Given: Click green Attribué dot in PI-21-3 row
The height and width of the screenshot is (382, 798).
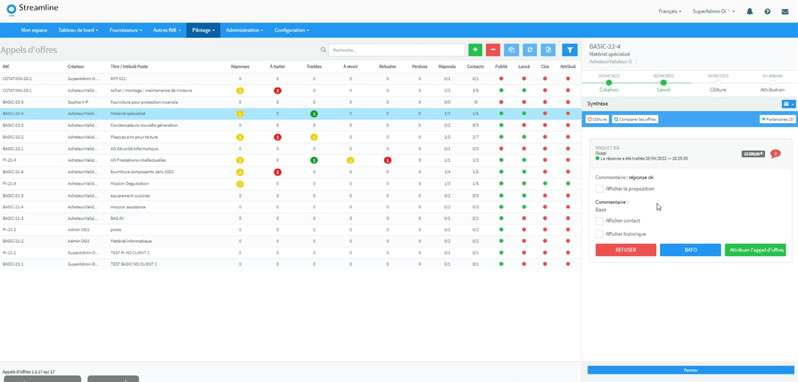Looking at the screenshot, I should pyautogui.click(x=568, y=184).
